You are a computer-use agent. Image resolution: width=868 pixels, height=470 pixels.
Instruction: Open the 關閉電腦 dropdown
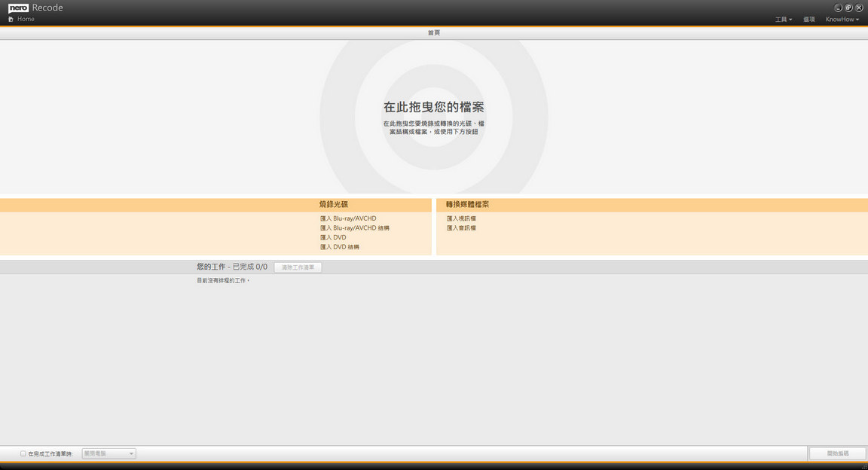(x=109, y=453)
